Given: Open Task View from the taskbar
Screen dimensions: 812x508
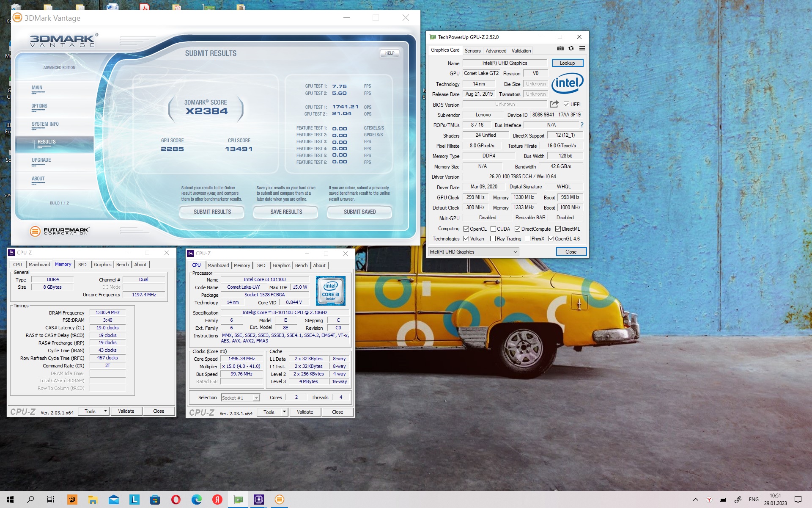Looking at the screenshot, I should (51, 500).
